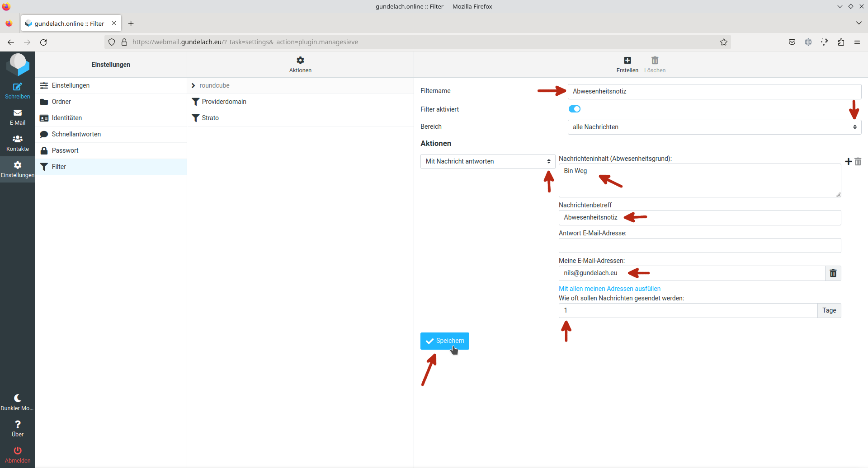Screen dimensions: 868x468
Task: Select the Strato filter
Action: pos(210,118)
